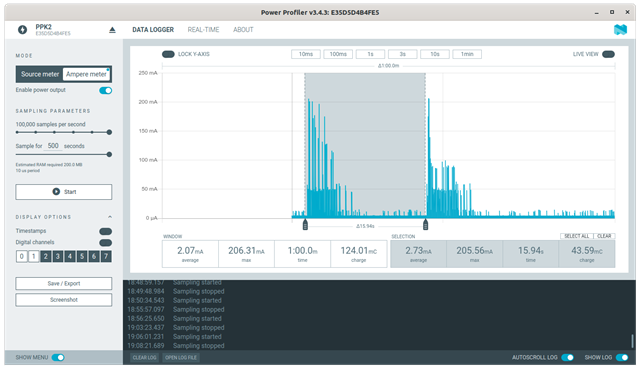This screenshot has width=640, height=369.
Task: Toggle Enable power output switch
Action: (x=106, y=91)
